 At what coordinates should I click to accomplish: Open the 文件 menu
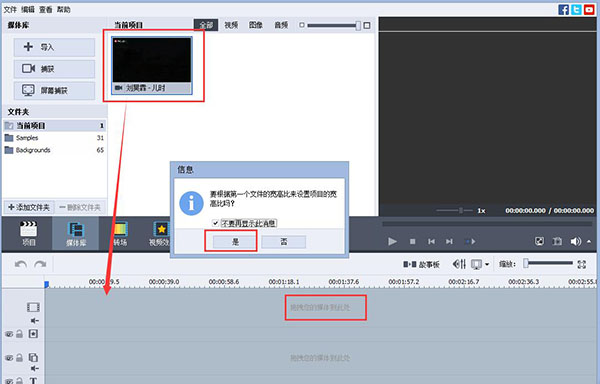click(10, 10)
